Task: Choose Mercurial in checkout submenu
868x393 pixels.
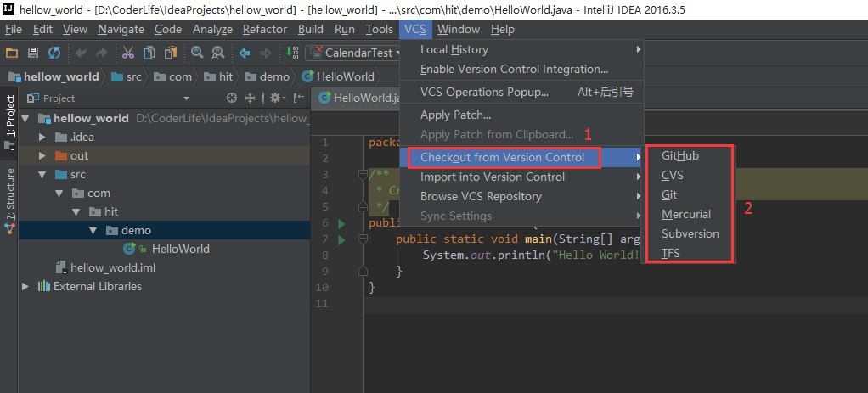Action: point(689,214)
